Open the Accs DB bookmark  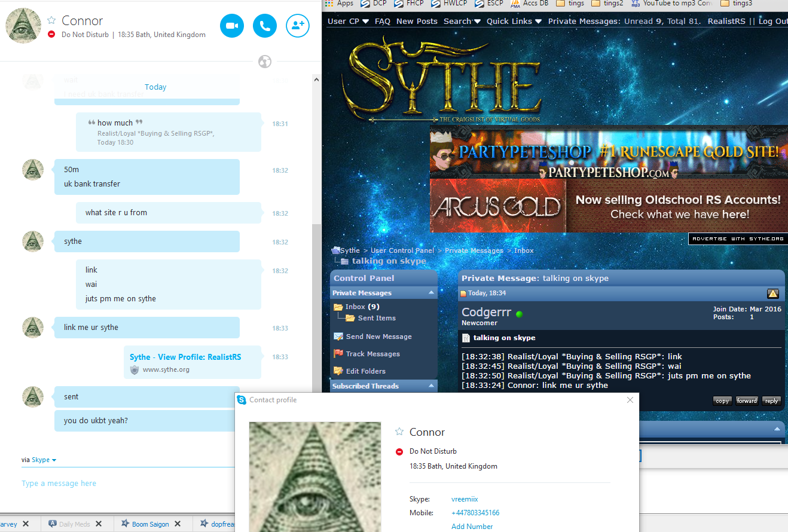coord(530,3)
